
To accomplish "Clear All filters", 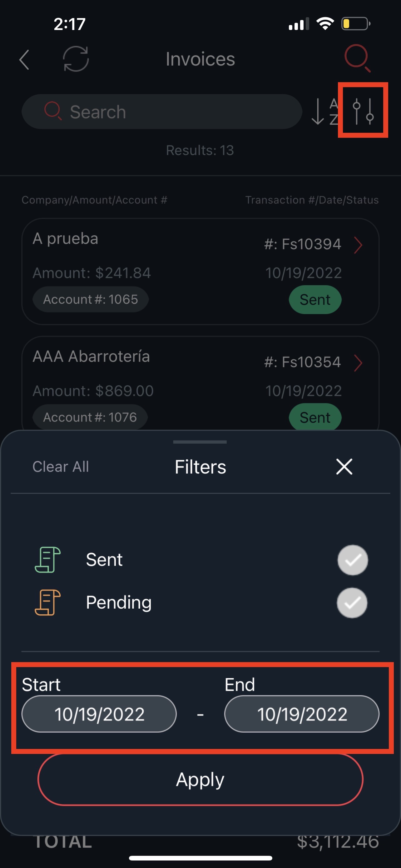I will 61,467.
